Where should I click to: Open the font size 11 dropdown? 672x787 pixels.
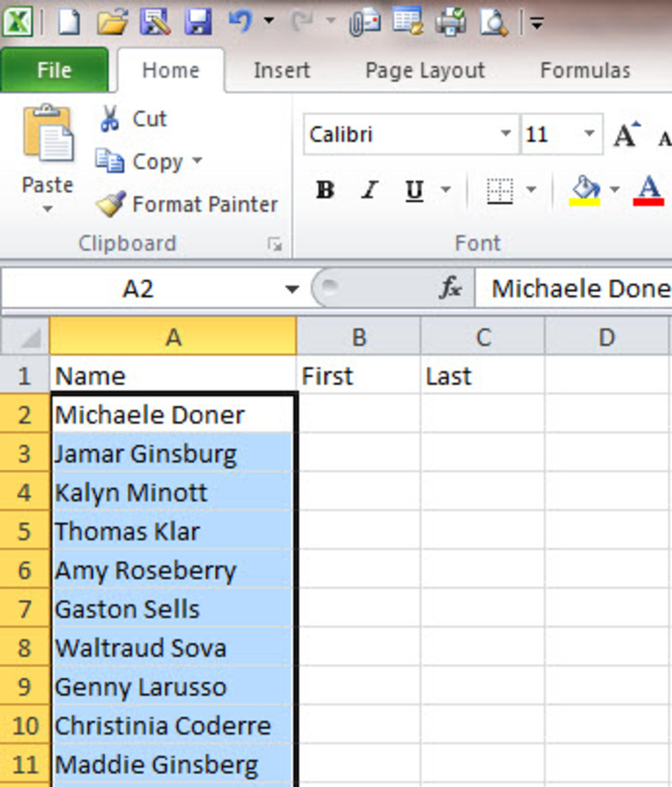click(x=589, y=134)
